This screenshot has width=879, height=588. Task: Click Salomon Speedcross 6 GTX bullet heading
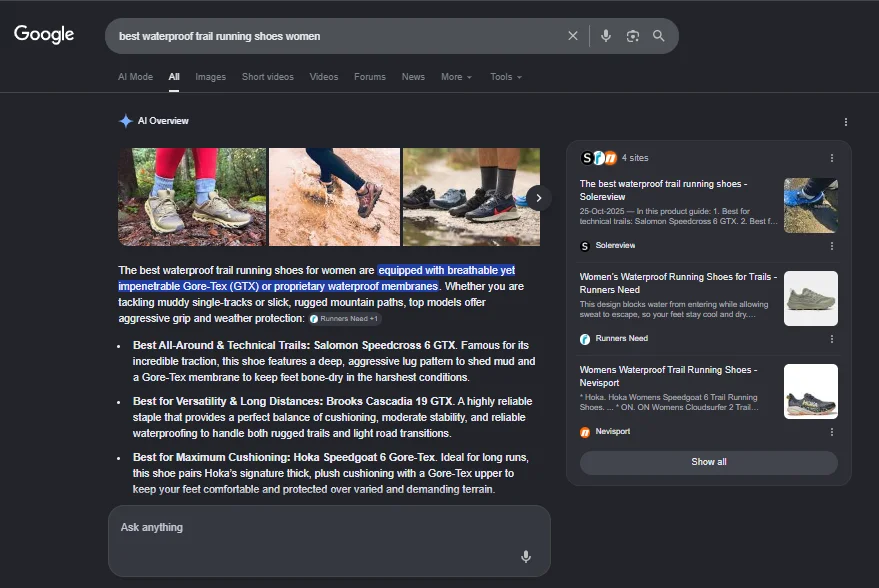click(294, 345)
